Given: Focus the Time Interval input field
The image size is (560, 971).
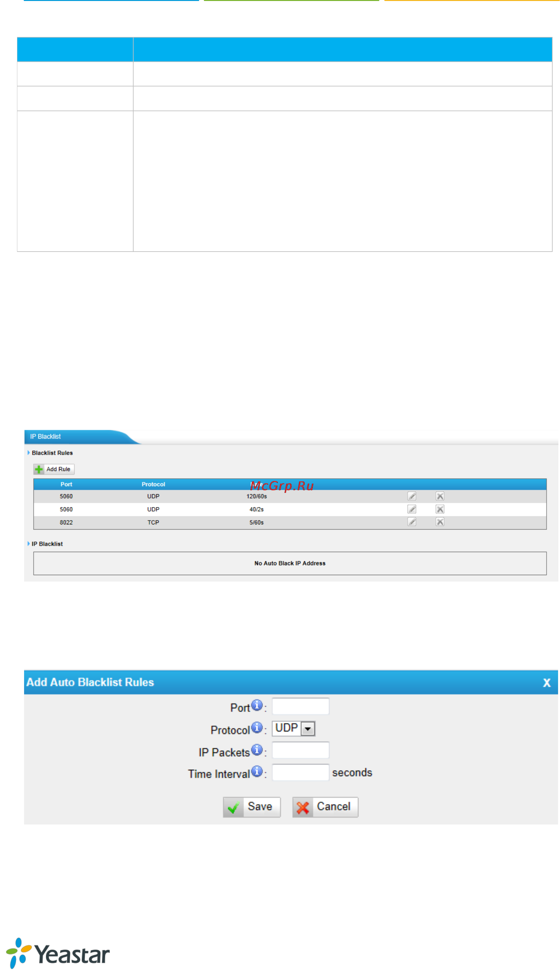Looking at the screenshot, I should 300,772.
